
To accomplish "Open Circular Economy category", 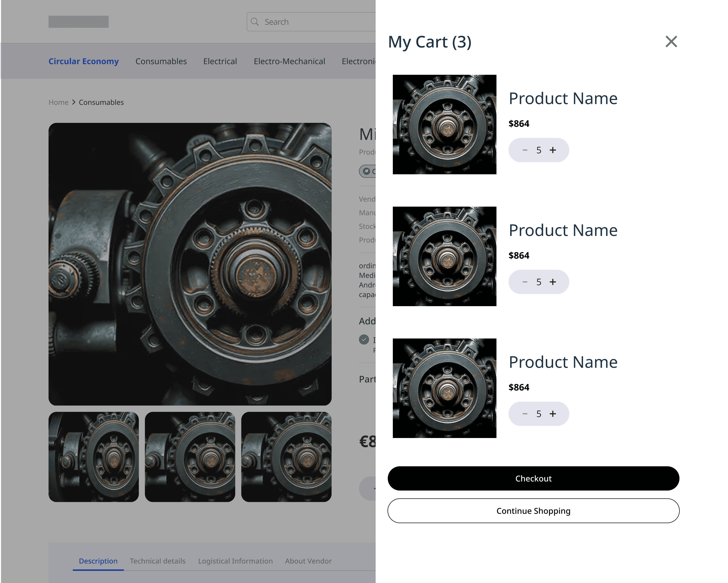I will [x=83, y=61].
